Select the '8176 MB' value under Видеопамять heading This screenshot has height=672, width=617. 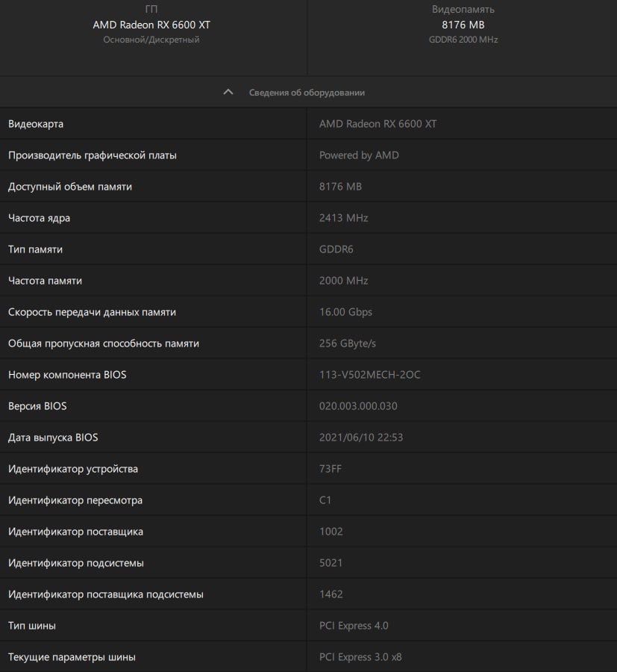coord(463,25)
